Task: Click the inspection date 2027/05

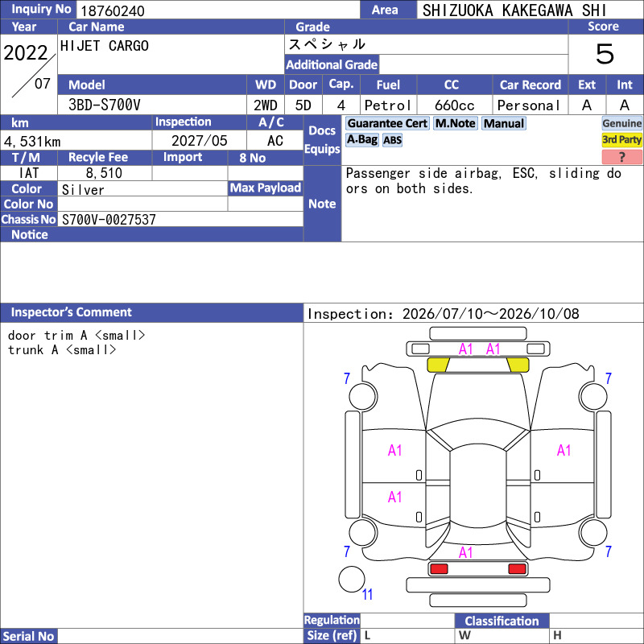Action: point(199,141)
